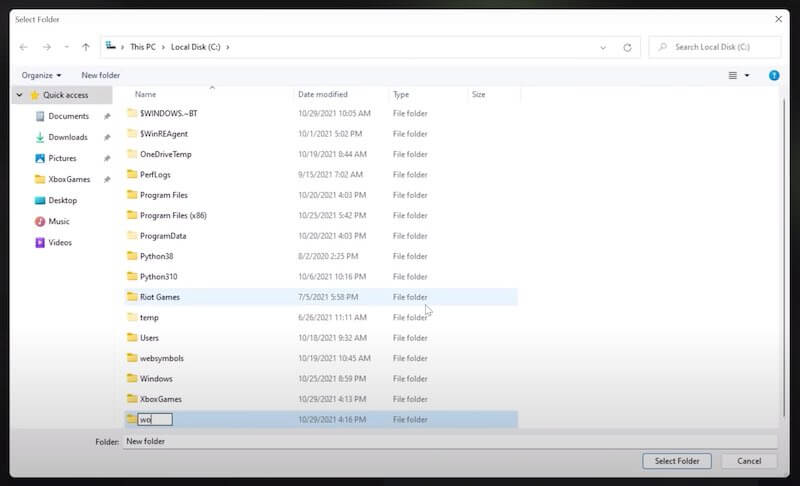Screen dimensions: 800x486
Task: Unpin Documents using its pin icon
Action: coord(107,116)
